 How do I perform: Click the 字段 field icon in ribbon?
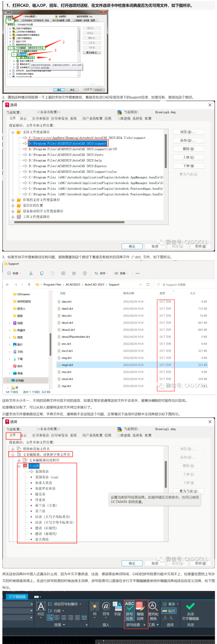point(117,608)
